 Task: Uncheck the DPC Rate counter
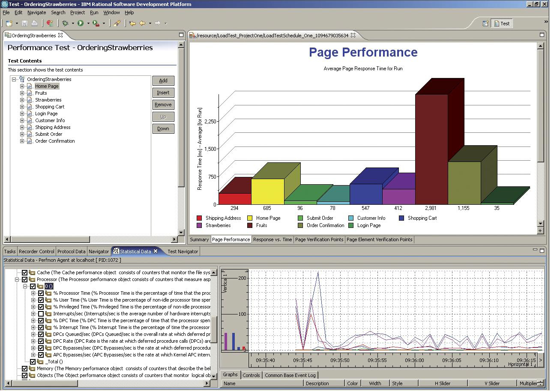coord(41,341)
